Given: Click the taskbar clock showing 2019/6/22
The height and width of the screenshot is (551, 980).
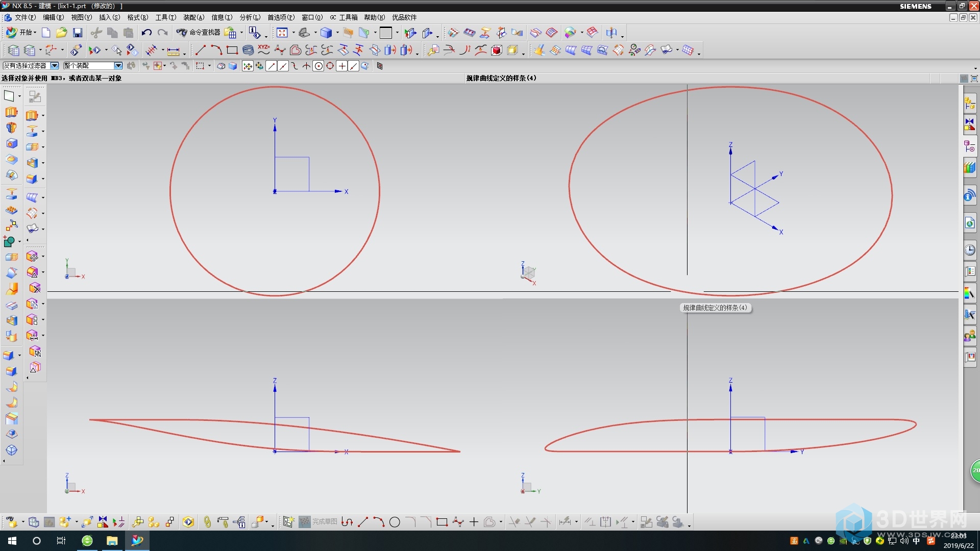Looking at the screenshot, I should pos(959,541).
